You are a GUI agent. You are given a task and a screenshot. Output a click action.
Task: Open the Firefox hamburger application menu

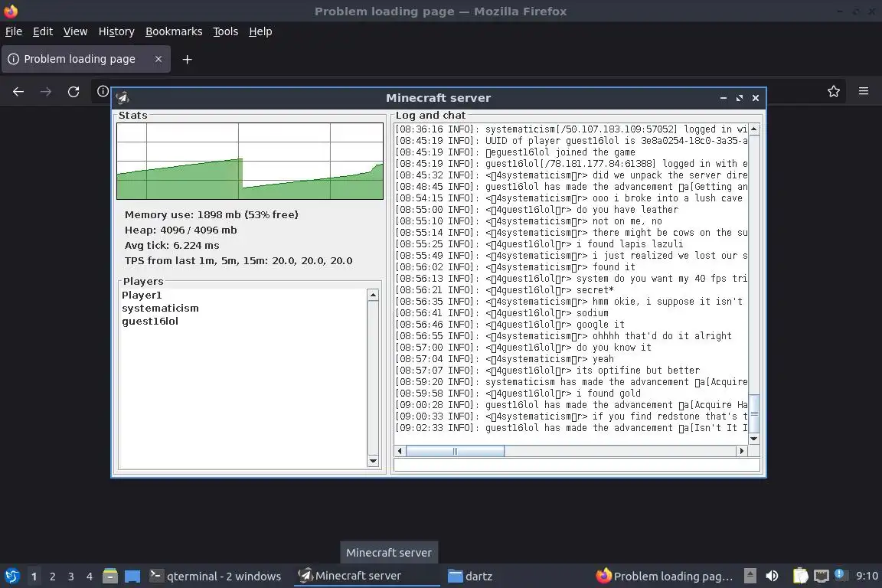click(x=864, y=91)
